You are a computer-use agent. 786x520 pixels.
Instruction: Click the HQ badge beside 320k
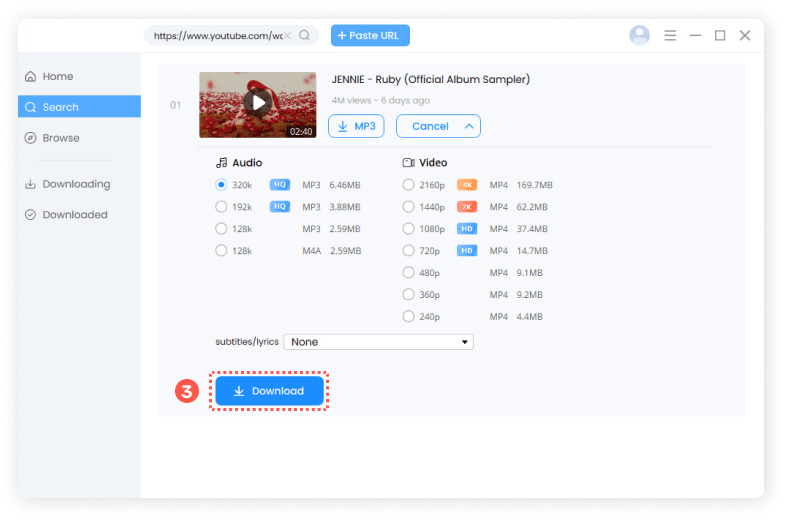(280, 185)
